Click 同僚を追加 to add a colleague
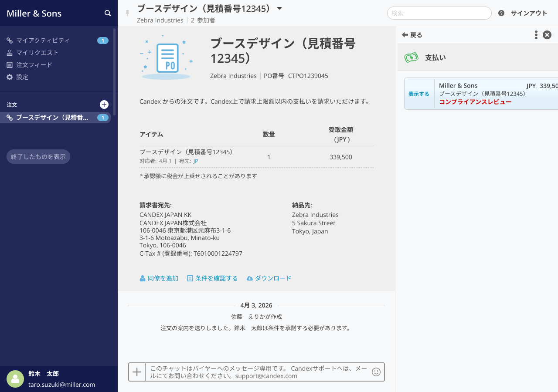This screenshot has height=392, width=558. point(163,278)
